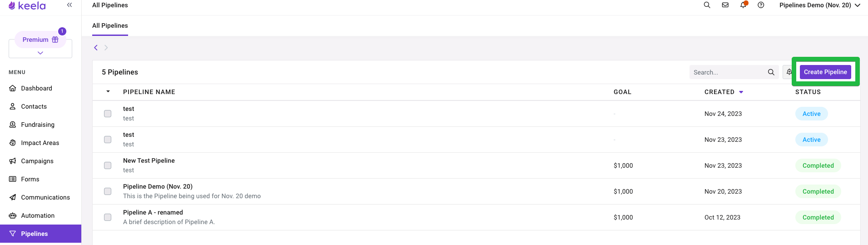Expand the chevron below Premium
The image size is (868, 245).
tap(40, 53)
